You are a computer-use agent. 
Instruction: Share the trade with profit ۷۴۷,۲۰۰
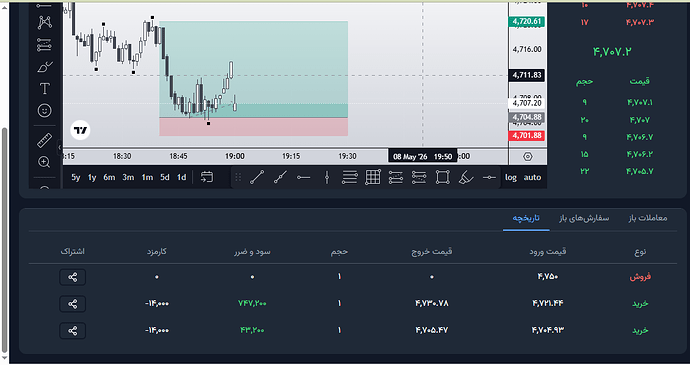(73, 304)
